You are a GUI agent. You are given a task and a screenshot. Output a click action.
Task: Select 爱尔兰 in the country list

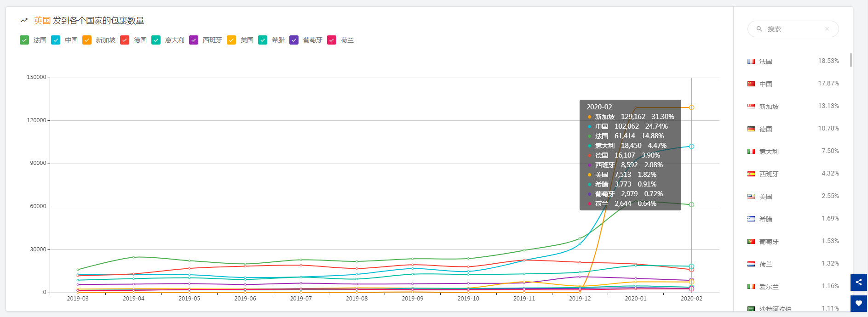coord(769,287)
